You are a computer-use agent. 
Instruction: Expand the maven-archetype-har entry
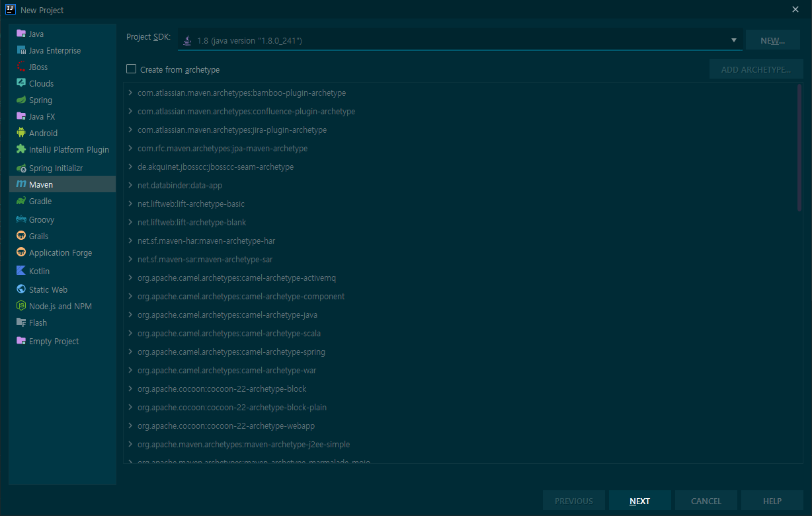coord(130,241)
